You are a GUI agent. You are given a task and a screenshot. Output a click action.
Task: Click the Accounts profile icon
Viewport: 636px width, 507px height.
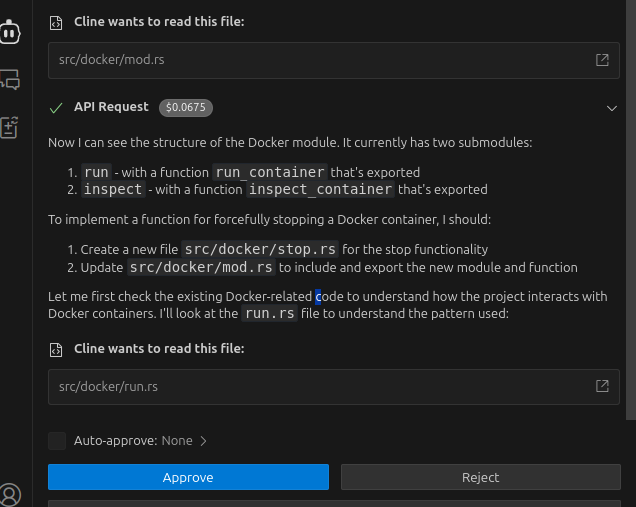click(x=10, y=493)
